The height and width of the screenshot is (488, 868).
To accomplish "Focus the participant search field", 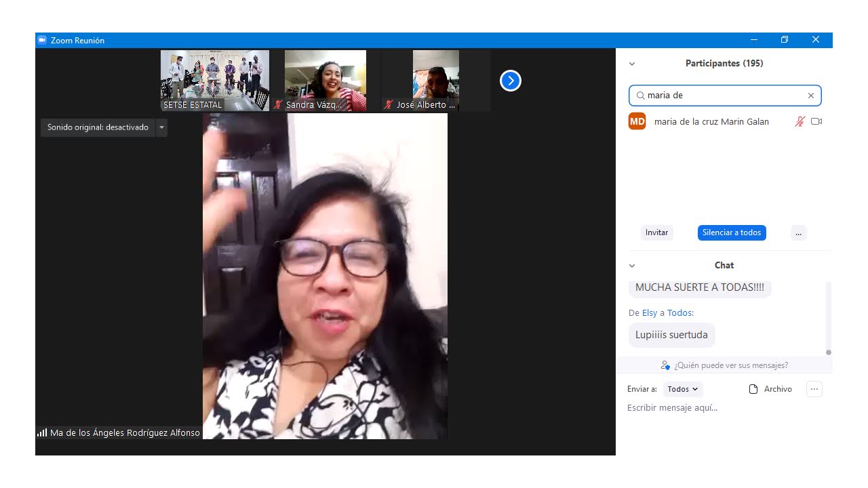I will [x=725, y=96].
